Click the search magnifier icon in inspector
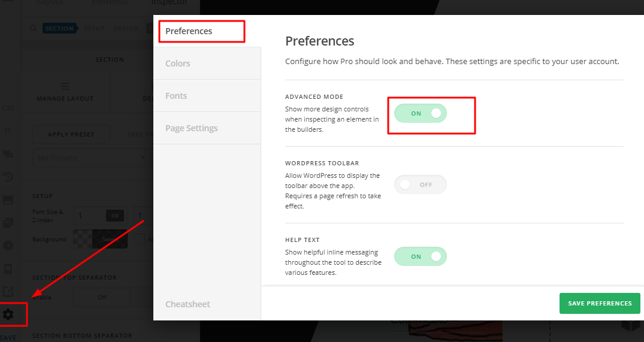Screen dimensions: 644x342 click(x=34, y=28)
